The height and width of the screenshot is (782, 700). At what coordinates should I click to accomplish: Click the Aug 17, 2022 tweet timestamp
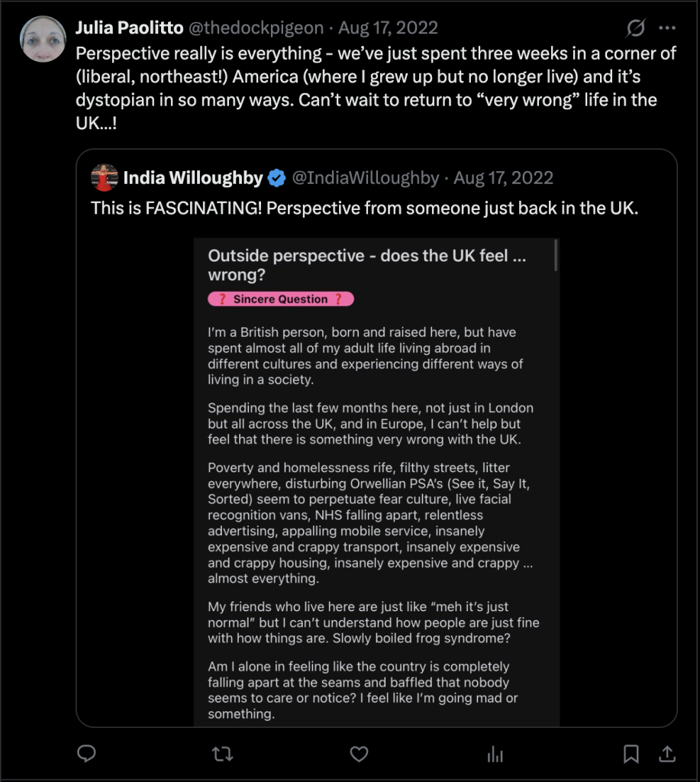point(388,28)
